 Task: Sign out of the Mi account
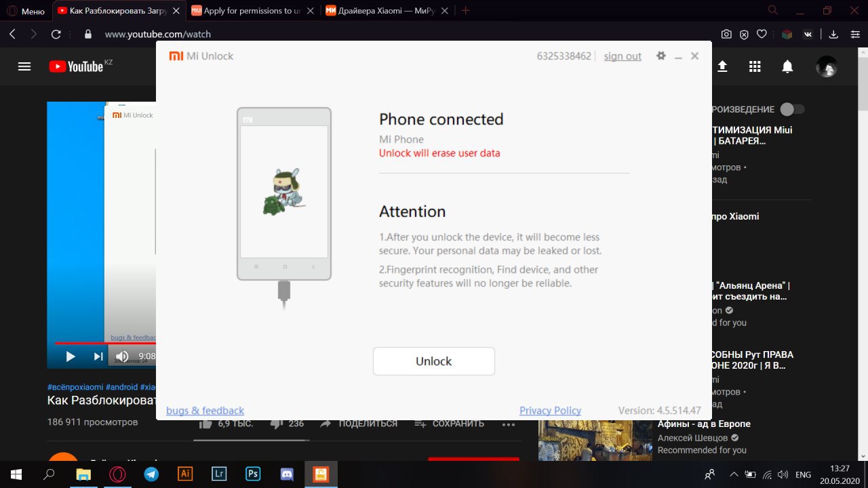coord(623,56)
